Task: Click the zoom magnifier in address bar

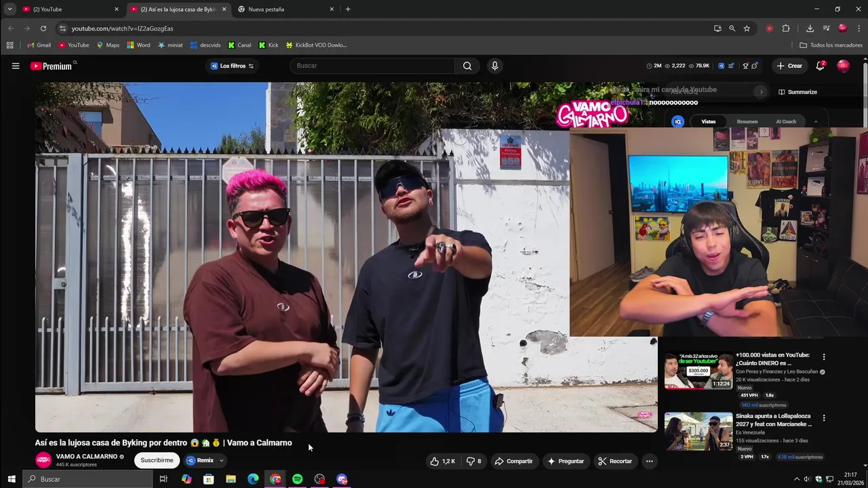Action: tap(732, 28)
